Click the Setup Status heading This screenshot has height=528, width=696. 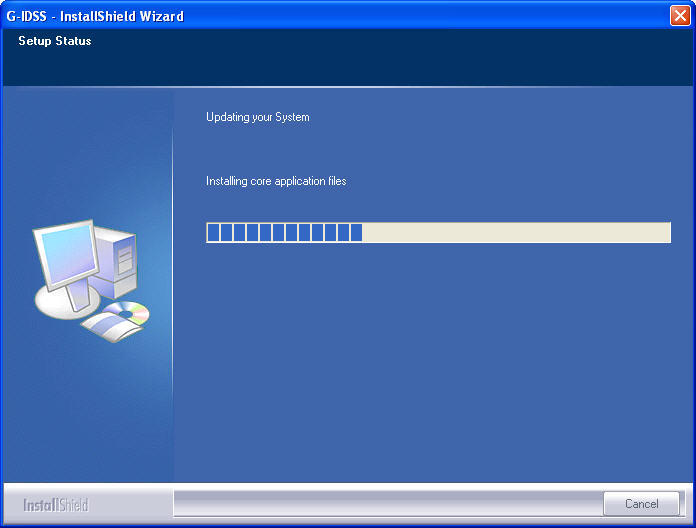(55, 41)
